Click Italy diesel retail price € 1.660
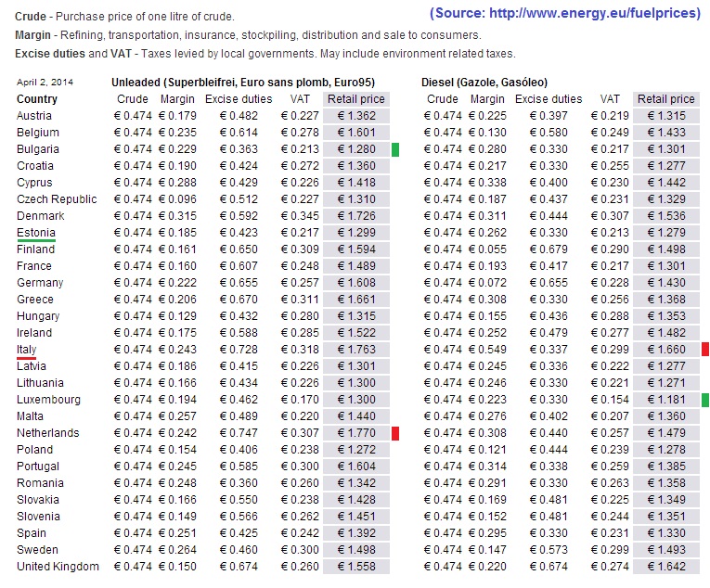Viewport: 710px width, 588px height. pos(666,350)
